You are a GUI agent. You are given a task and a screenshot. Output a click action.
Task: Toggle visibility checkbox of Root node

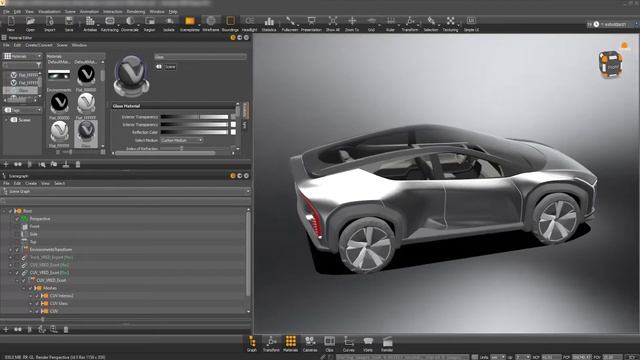coord(11,211)
